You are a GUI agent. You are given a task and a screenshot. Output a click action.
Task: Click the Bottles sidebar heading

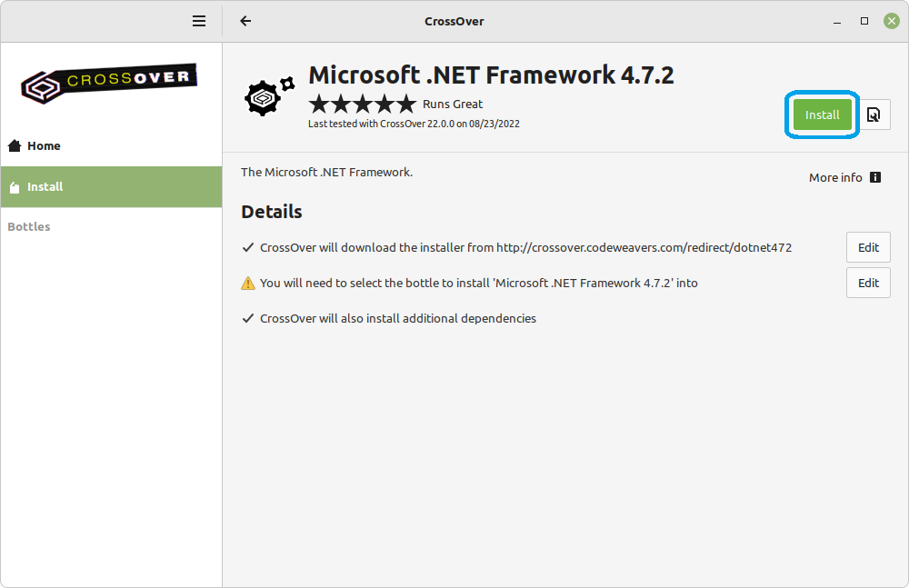click(29, 226)
